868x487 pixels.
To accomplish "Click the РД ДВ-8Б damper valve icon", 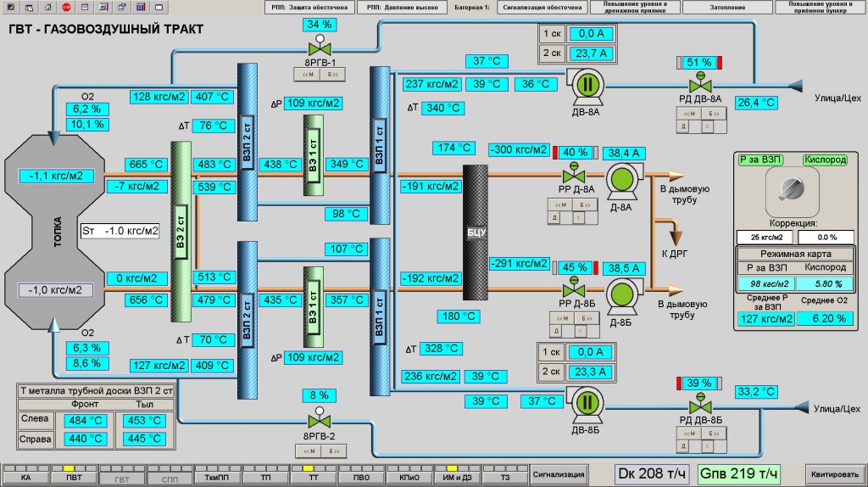I will (x=700, y=405).
